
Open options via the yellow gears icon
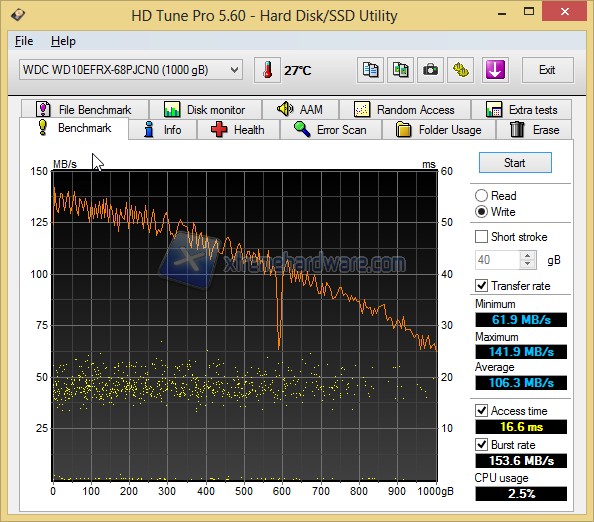[460, 70]
